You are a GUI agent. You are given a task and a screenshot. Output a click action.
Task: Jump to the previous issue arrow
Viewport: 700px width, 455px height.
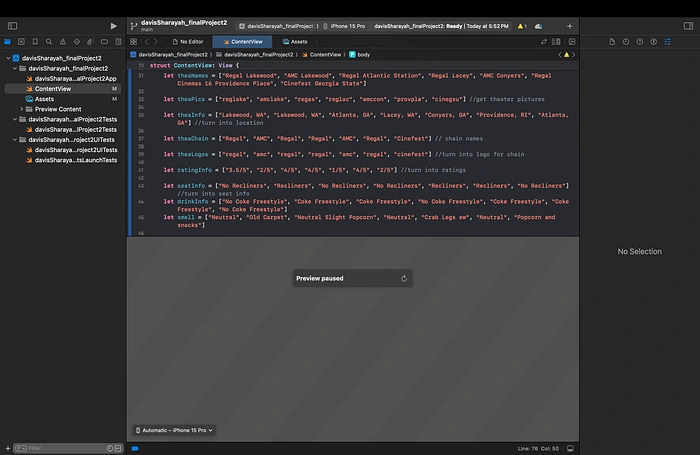click(x=559, y=54)
